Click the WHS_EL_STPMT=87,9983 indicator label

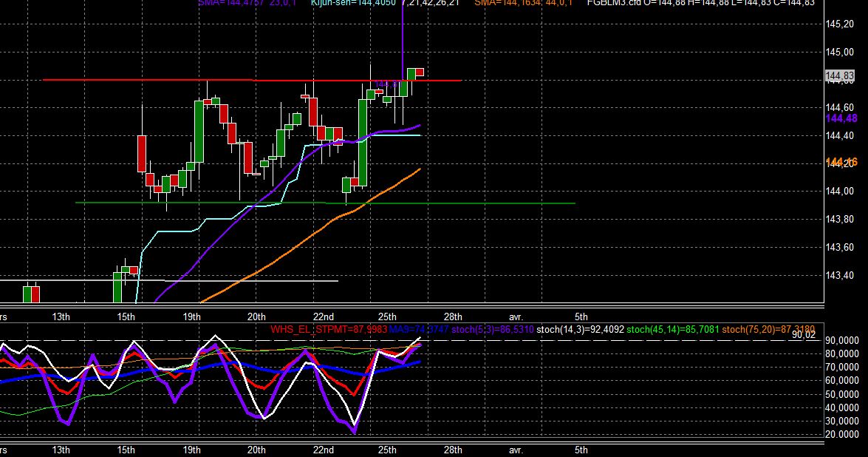pos(329,330)
